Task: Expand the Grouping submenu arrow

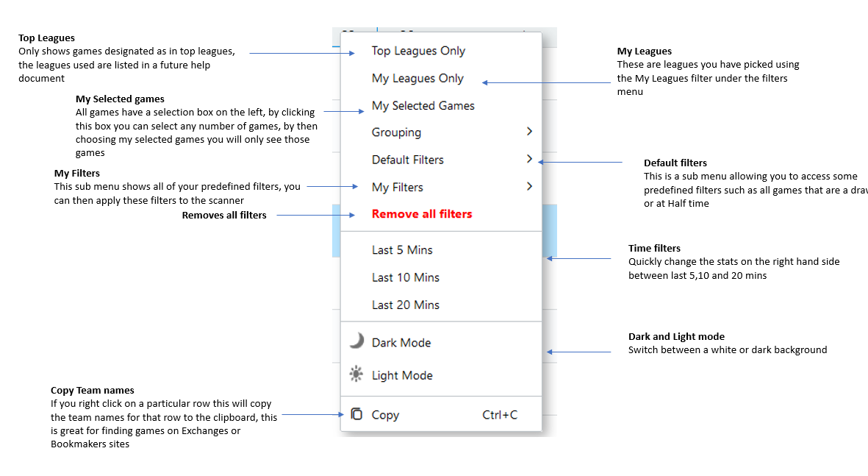Action: point(529,132)
